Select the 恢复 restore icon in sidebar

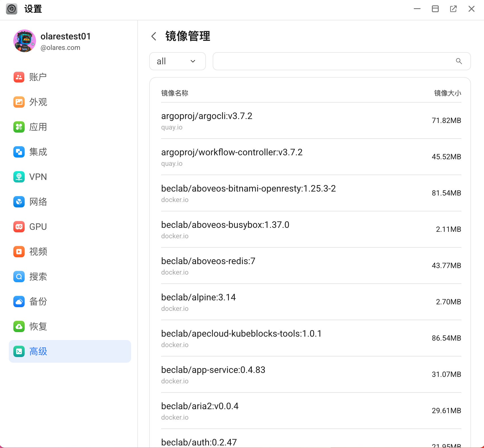coord(19,326)
